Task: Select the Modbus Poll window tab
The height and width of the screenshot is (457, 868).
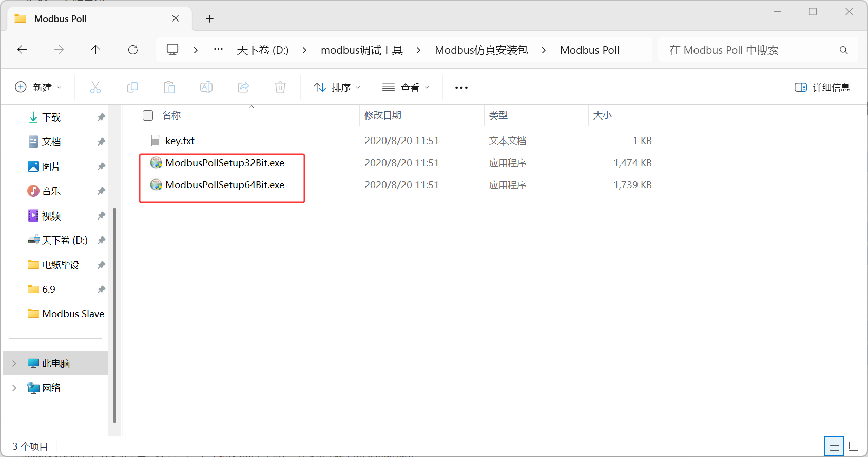Action: tap(100, 18)
